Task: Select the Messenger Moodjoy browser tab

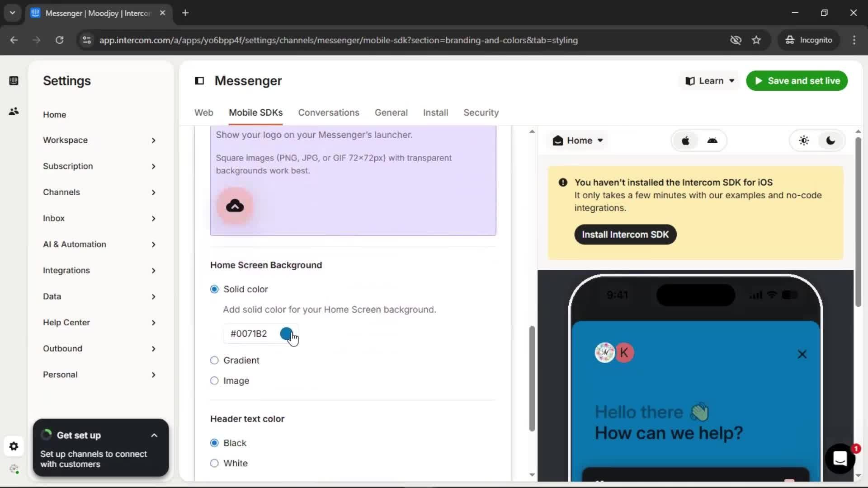Action: [x=98, y=13]
